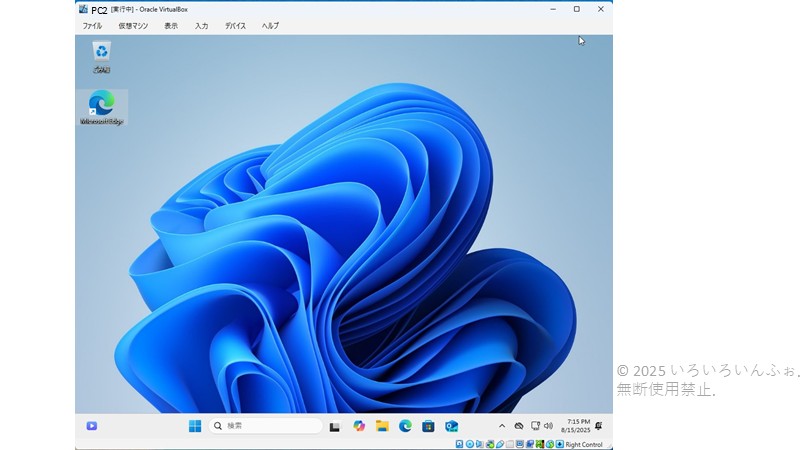Close the PC2 VirtualBox window
This screenshot has height=450, width=800.
pyautogui.click(x=601, y=9)
